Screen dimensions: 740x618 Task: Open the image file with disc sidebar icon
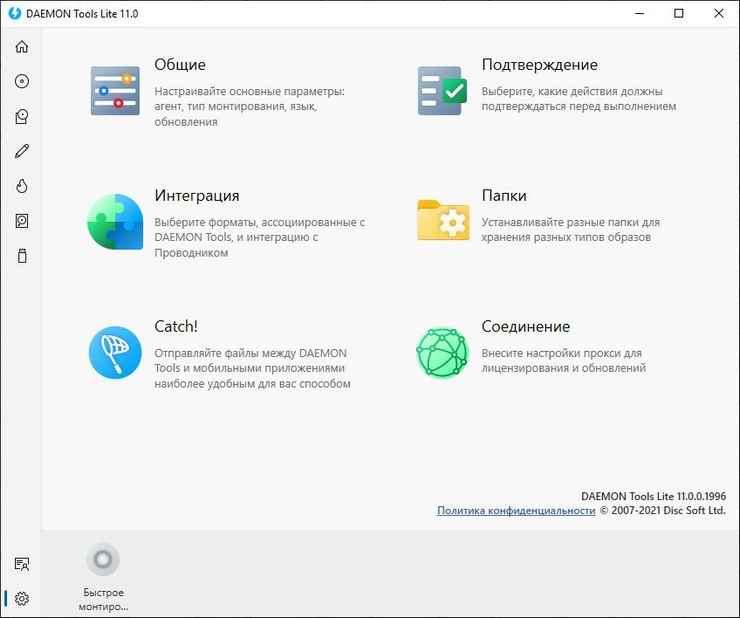click(x=21, y=117)
